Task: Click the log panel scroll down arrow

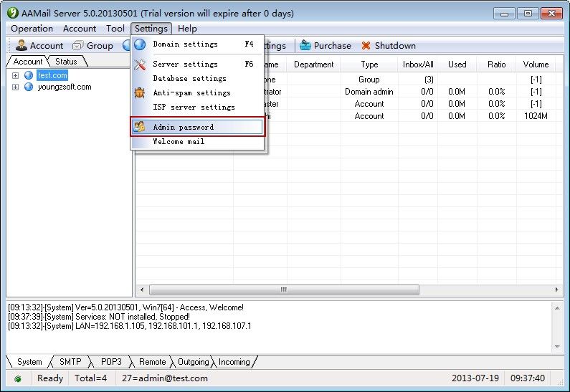Action: point(557,347)
